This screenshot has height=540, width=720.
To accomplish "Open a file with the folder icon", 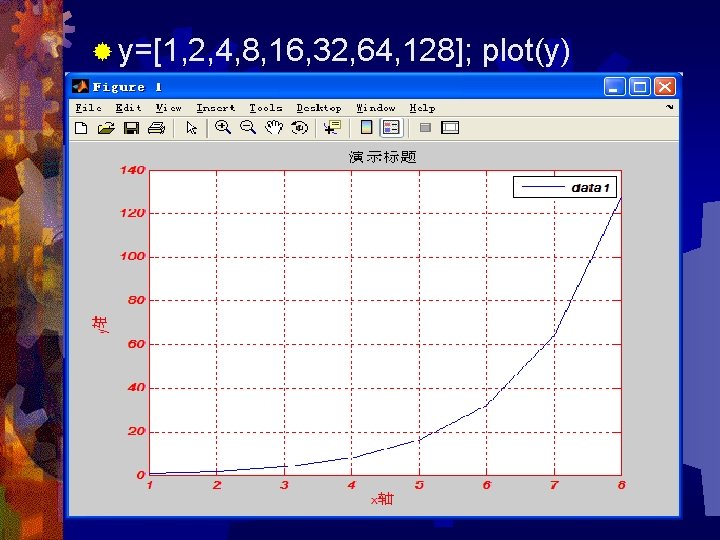I will 107,128.
